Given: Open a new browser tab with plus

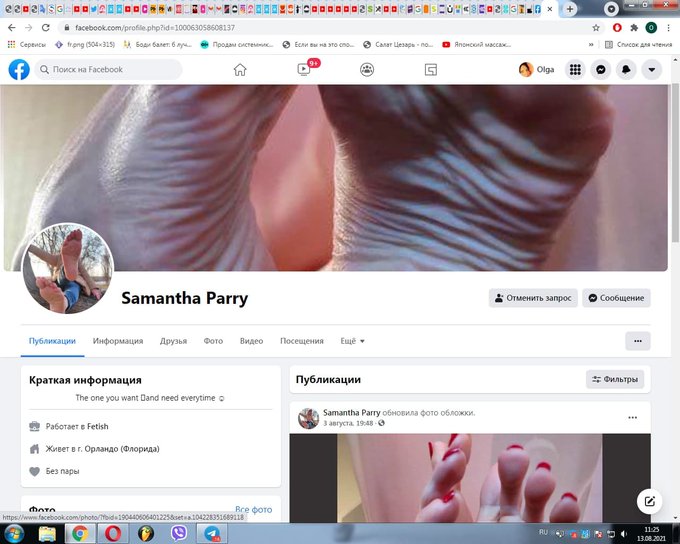Looking at the screenshot, I should (570, 9).
